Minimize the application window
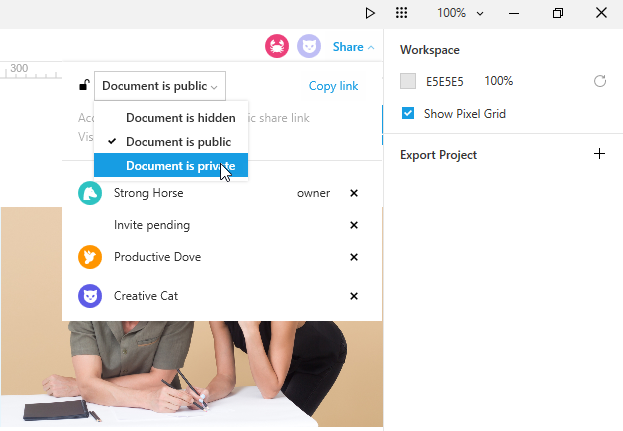The image size is (623, 431). pos(514,13)
